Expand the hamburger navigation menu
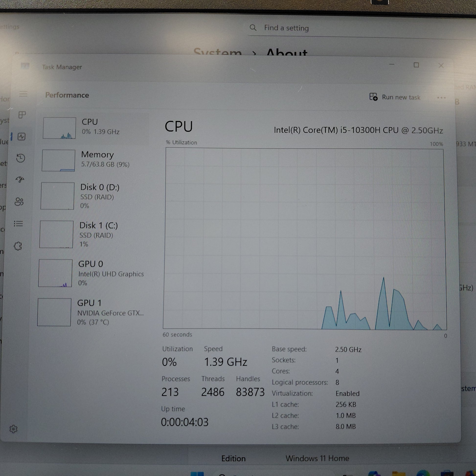The image size is (476, 476). (x=23, y=94)
